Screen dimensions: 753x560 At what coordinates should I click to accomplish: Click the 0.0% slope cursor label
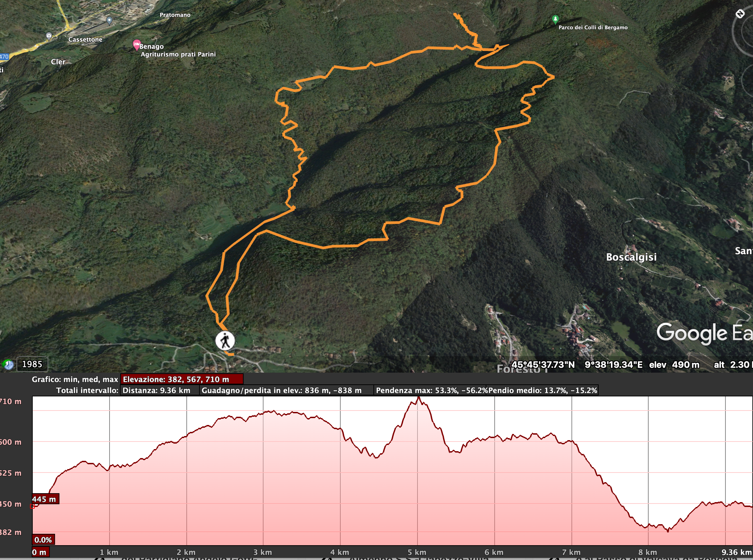tap(43, 540)
